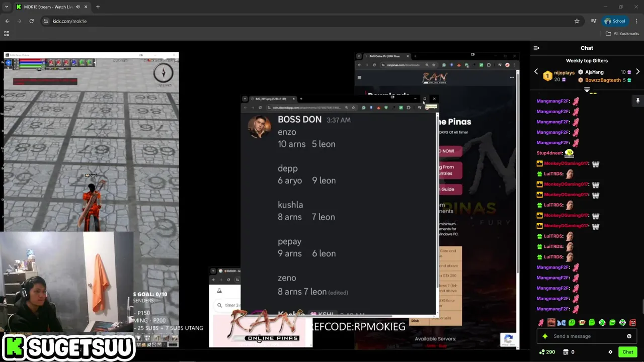644x362 pixels.
Task: Send the red angry face emote
Action: pos(632,323)
